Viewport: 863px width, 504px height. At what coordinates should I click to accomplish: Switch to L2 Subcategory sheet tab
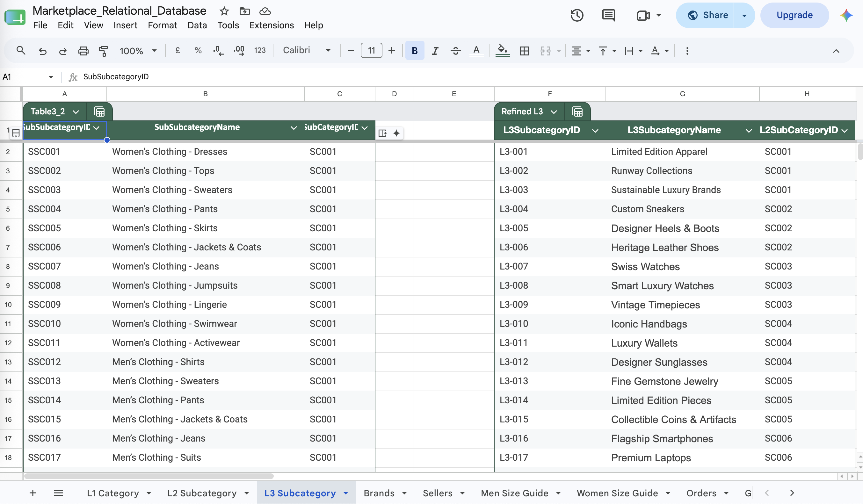[x=202, y=493]
